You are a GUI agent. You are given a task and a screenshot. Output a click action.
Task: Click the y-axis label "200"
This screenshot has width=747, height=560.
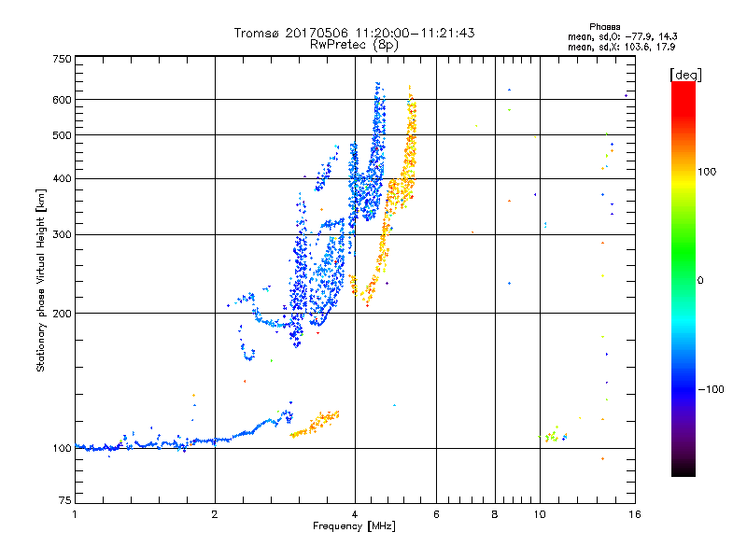(x=62, y=314)
